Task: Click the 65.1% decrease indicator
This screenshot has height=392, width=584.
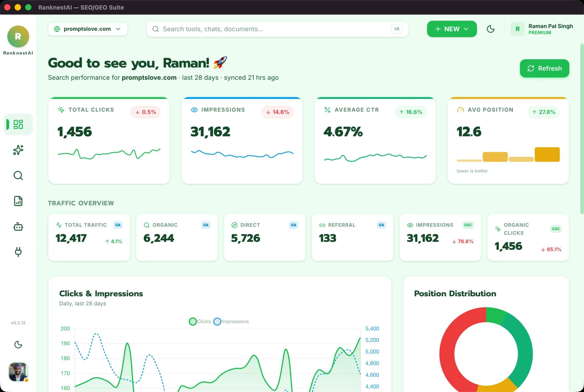Action: [551, 249]
